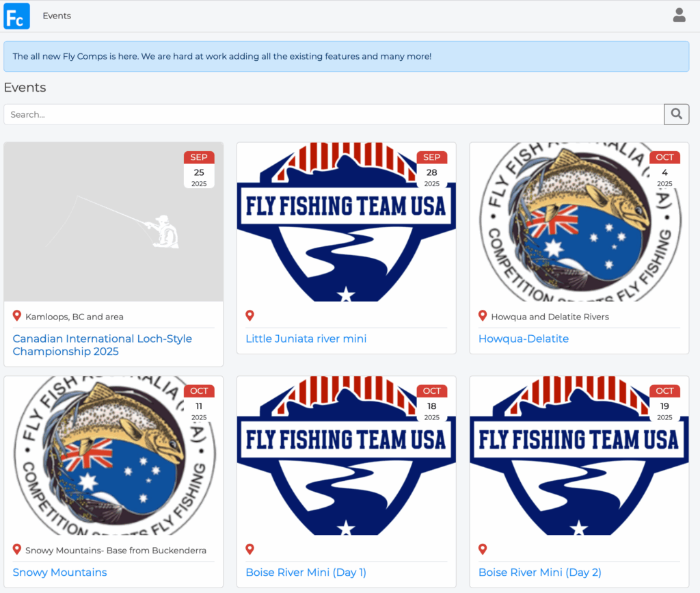Click the SEP 25 2025 date badge

click(x=199, y=169)
